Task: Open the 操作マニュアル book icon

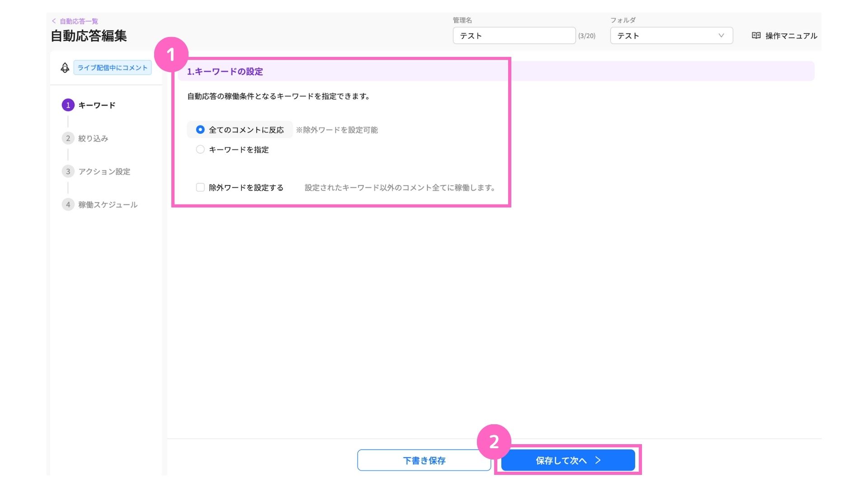Action: (756, 35)
